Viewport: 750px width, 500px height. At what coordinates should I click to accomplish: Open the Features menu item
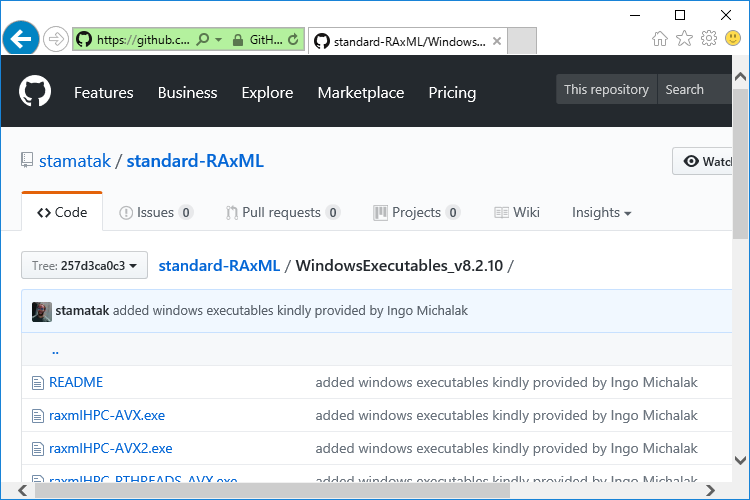pos(104,92)
